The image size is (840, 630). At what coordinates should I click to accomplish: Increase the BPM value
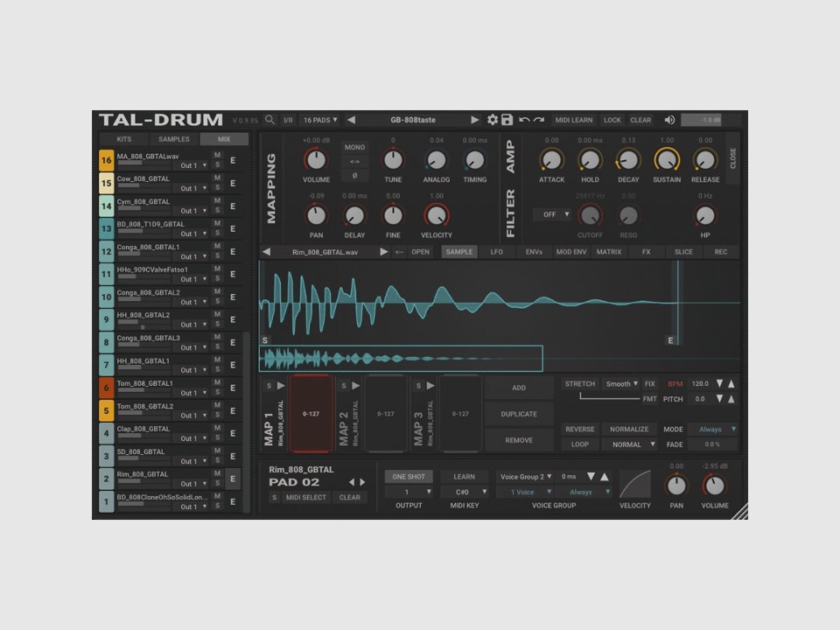click(x=731, y=383)
